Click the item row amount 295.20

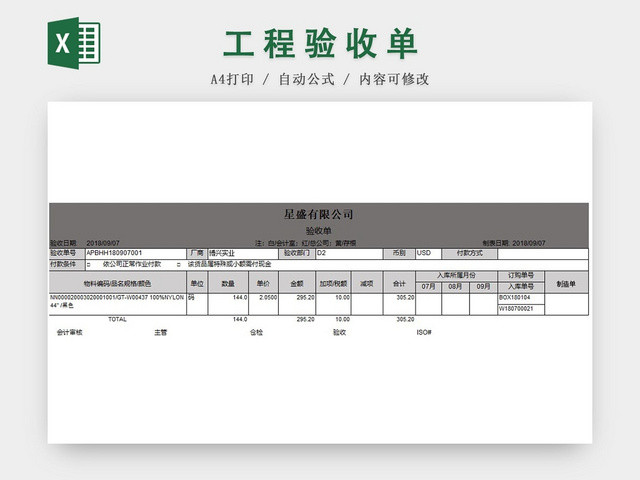pos(297,304)
